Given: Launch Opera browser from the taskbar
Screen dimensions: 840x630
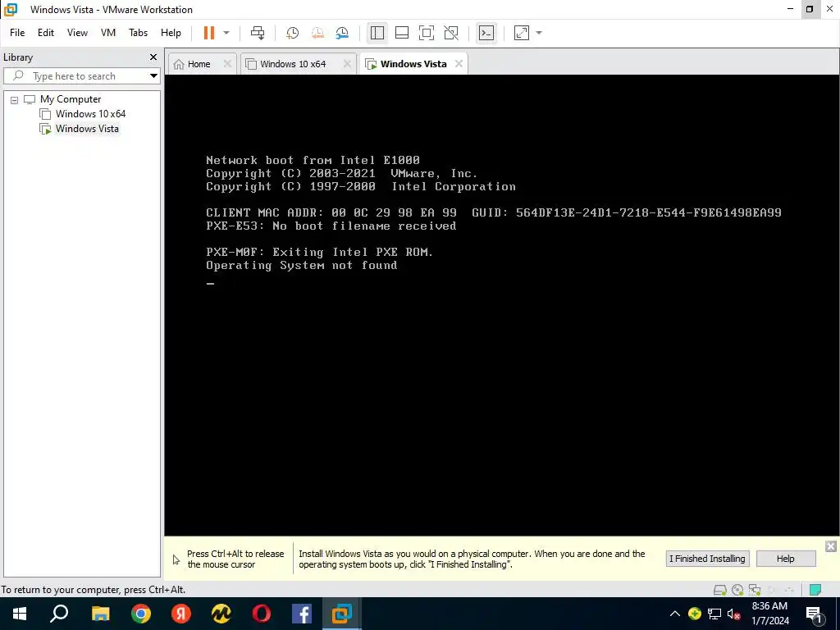Looking at the screenshot, I should click(x=262, y=614).
